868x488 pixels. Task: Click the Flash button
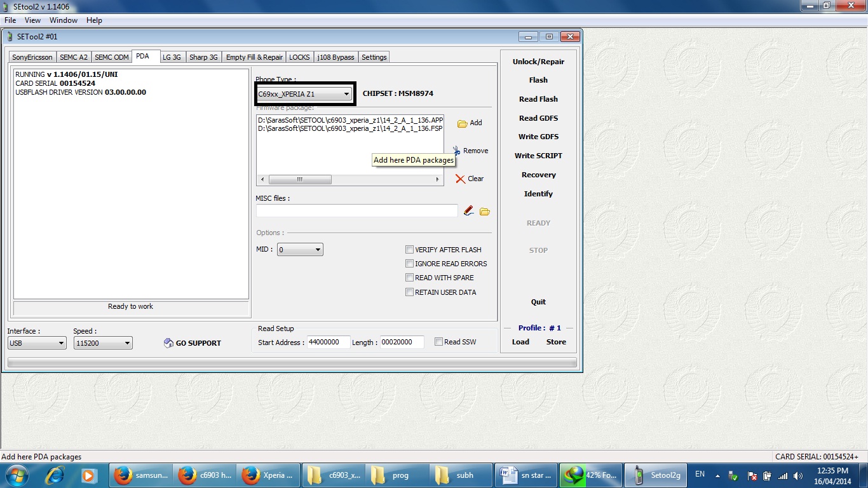538,80
